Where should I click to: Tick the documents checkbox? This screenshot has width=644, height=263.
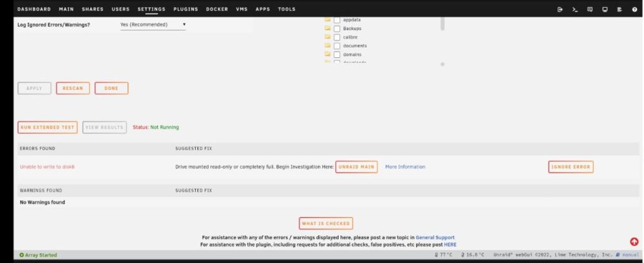(x=337, y=46)
